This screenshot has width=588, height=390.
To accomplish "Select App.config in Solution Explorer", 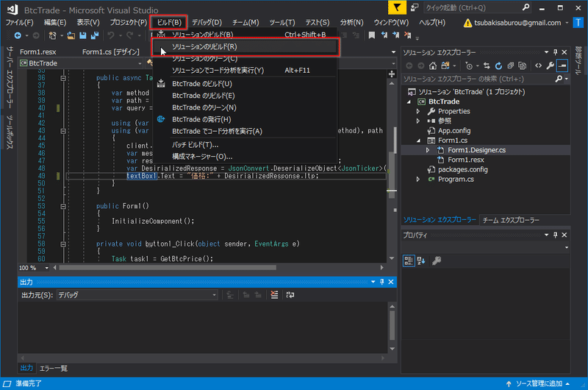I will 453,131.
